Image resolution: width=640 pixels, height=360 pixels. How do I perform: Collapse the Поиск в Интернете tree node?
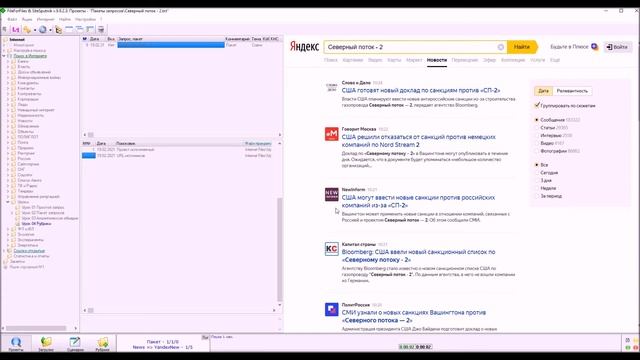click(x=4, y=56)
